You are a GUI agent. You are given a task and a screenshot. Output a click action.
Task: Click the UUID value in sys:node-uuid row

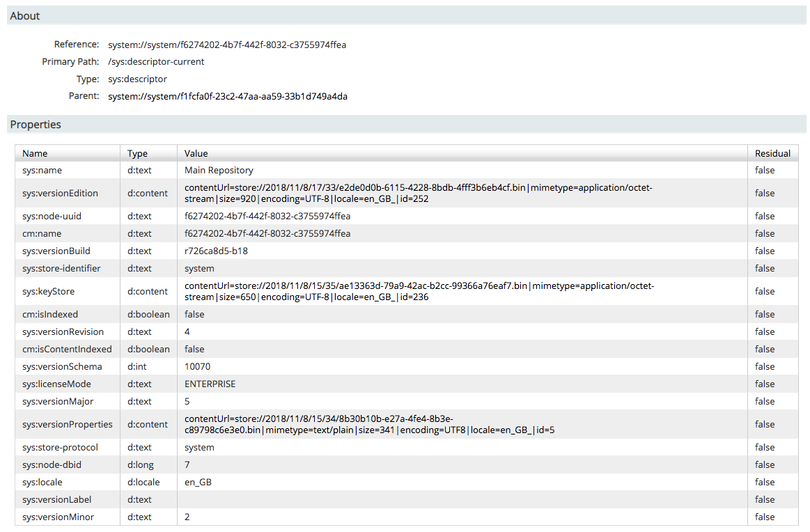pos(267,217)
